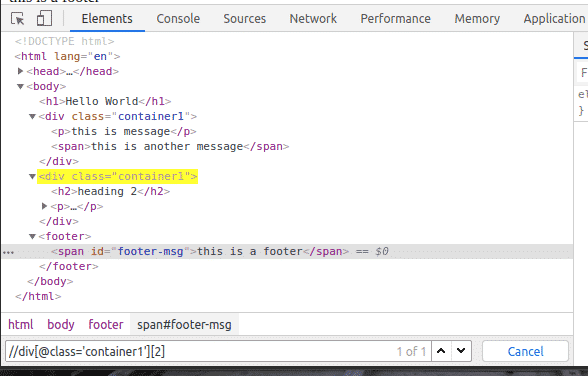Viewport: 588px width, 376px height.
Task: Select html in the breadcrumb bar
Action: tap(21, 324)
